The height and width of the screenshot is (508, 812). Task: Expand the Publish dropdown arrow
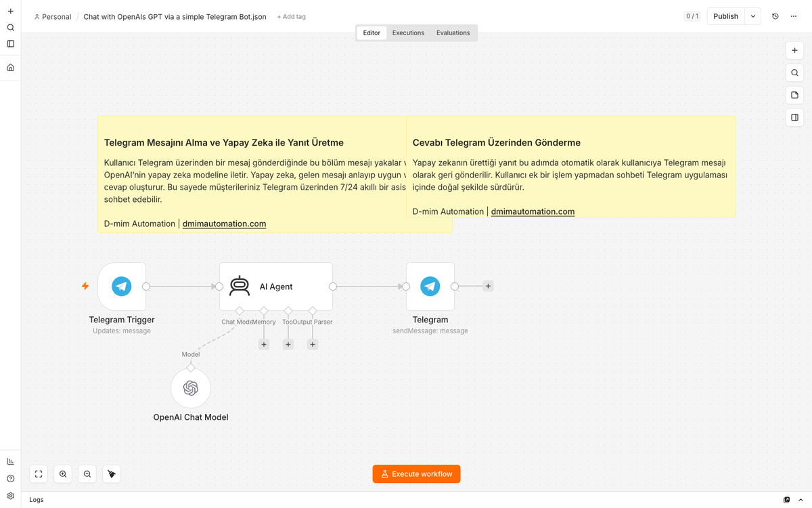point(753,16)
